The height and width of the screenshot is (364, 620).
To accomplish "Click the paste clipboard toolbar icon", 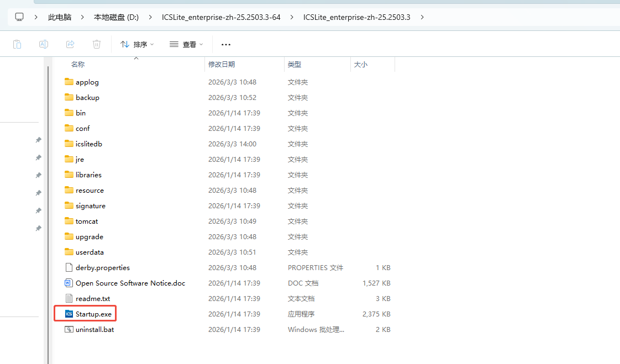I will [17, 44].
